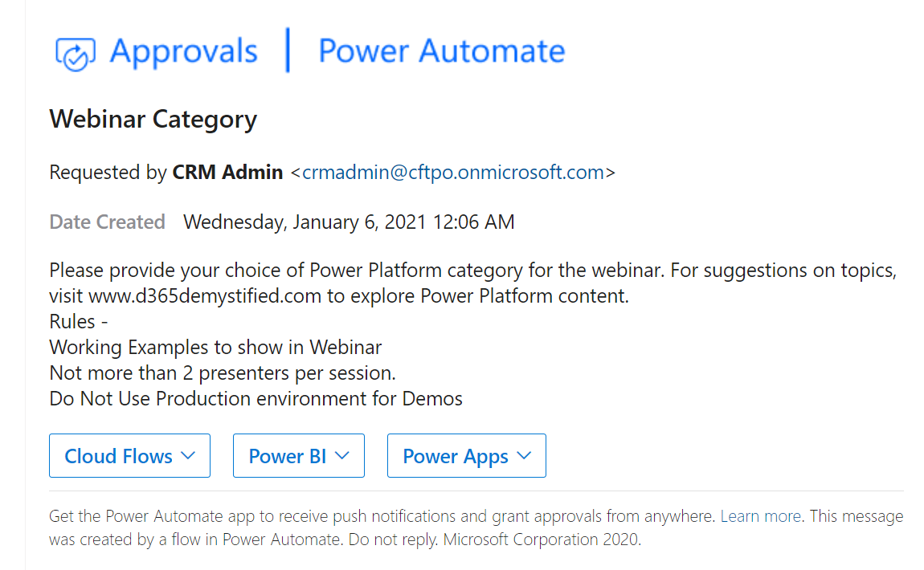Click the Wednesday, January 6, 2021 date value
The height and width of the screenshot is (570, 924).
pyautogui.click(x=349, y=222)
